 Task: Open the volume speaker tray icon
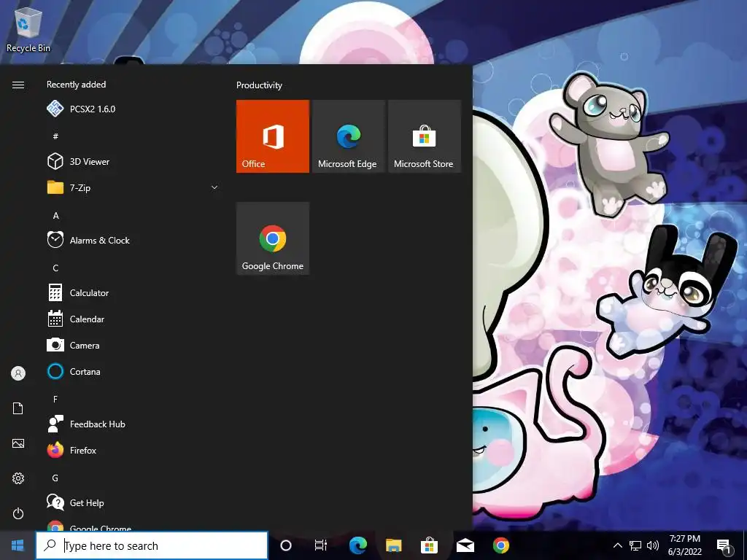point(653,545)
